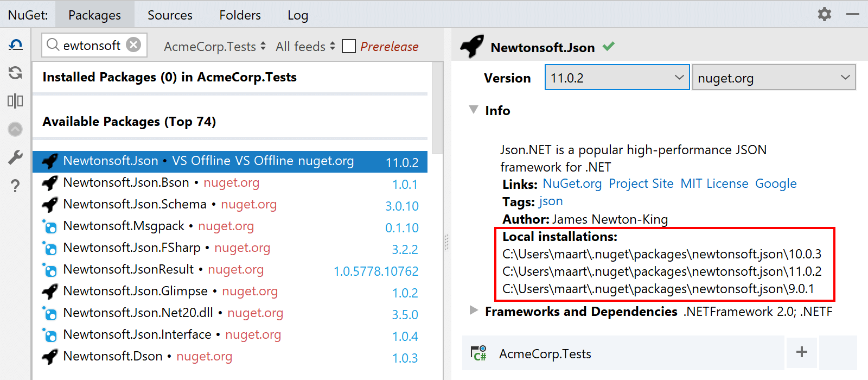Viewport: 868px width, 380px height.
Task: Open the Project Site link
Action: point(641,184)
